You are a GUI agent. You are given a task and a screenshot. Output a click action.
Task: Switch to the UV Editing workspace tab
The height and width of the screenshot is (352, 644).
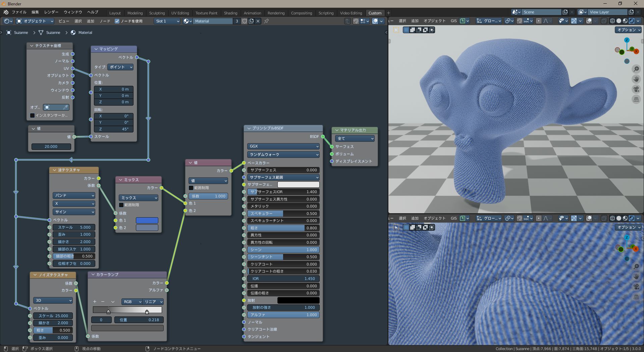coord(180,13)
